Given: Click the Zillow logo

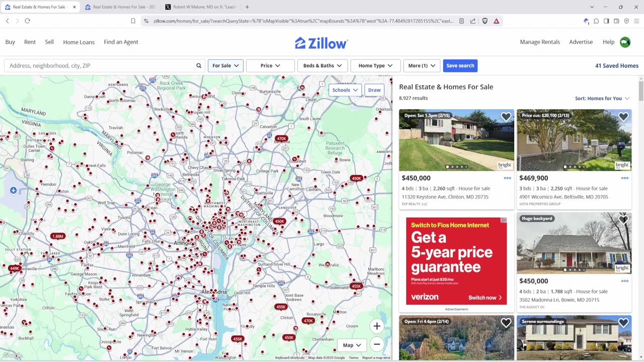Looking at the screenshot, I should coord(321,43).
